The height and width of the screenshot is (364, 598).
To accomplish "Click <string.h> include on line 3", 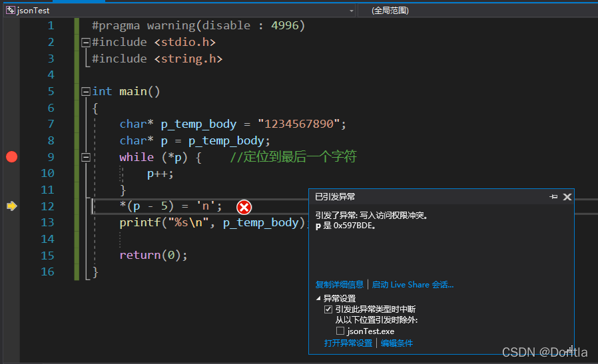I will click(188, 59).
